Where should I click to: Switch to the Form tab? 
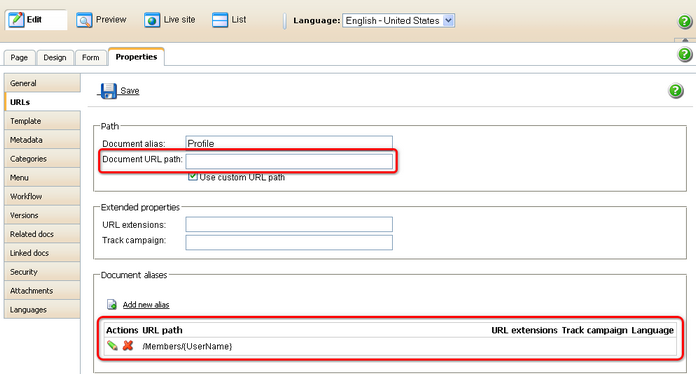(91, 58)
